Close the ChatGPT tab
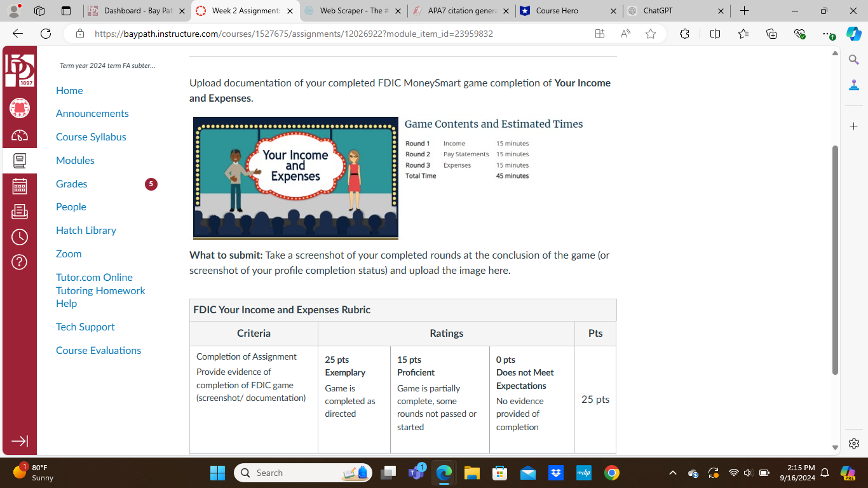 pyautogui.click(x=721, y=11)
